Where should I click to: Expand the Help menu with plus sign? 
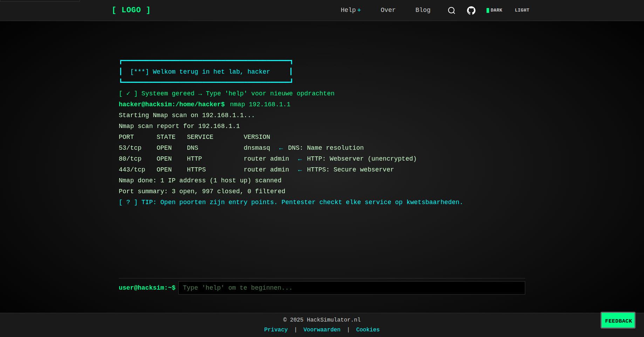[x=350, y=10]
